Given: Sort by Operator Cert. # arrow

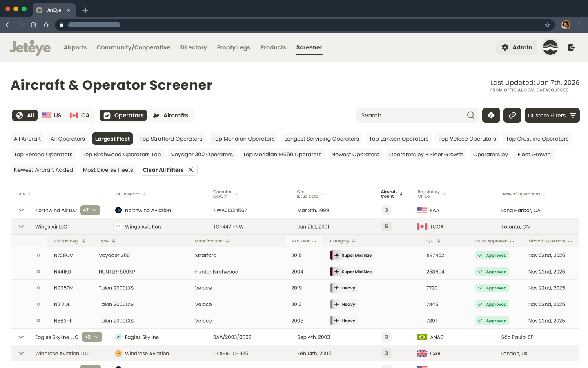Looking at the screenshot, I should 236,194.
